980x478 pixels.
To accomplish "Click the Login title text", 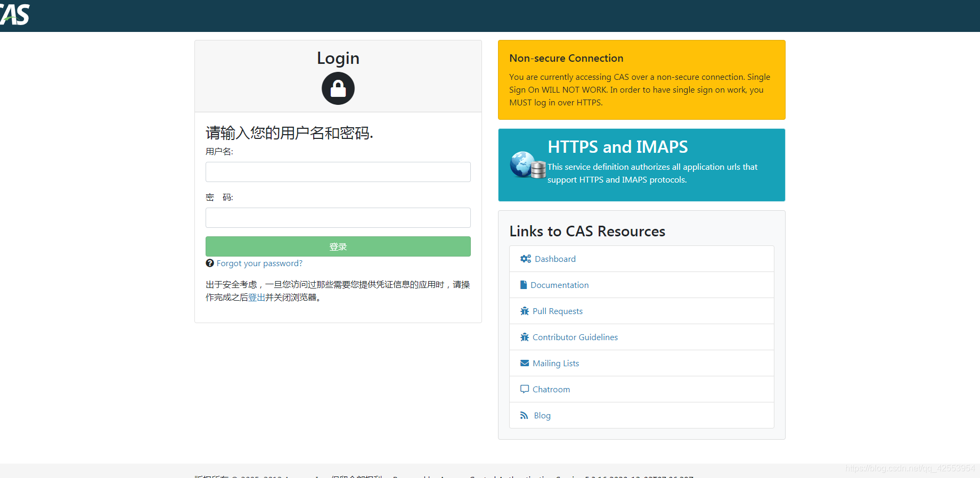I will (338, 58).
